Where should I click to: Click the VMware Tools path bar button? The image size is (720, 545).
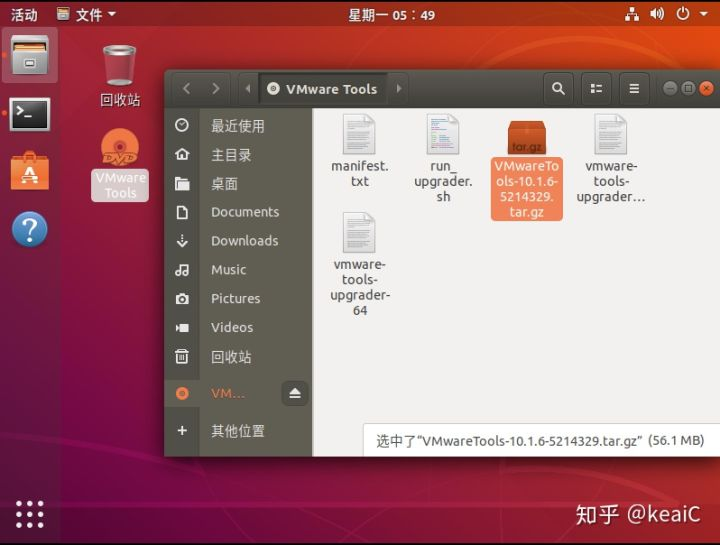tap(323, 88)
